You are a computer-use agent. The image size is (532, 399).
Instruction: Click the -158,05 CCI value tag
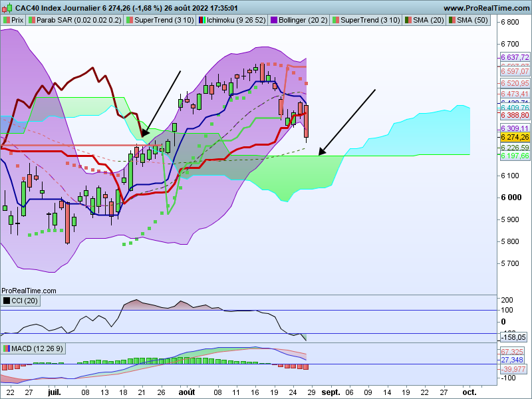[513, 337]
